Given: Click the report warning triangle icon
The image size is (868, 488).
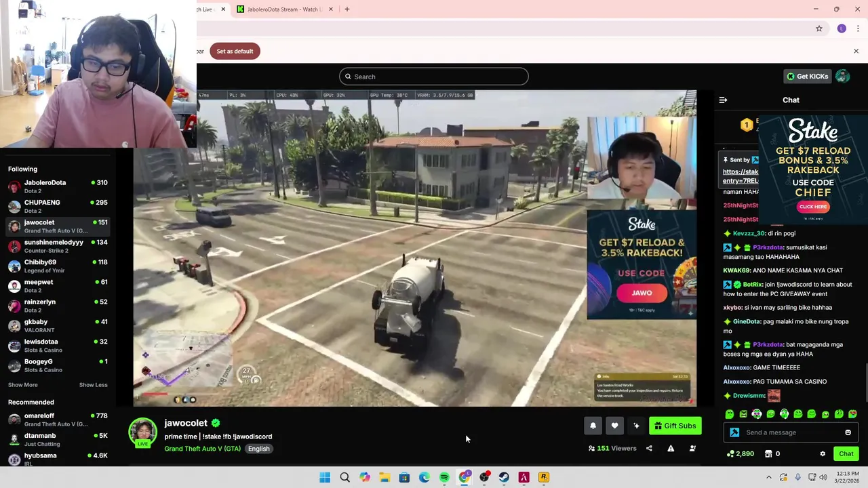Looking at the screenshot, I should point(671,448).
